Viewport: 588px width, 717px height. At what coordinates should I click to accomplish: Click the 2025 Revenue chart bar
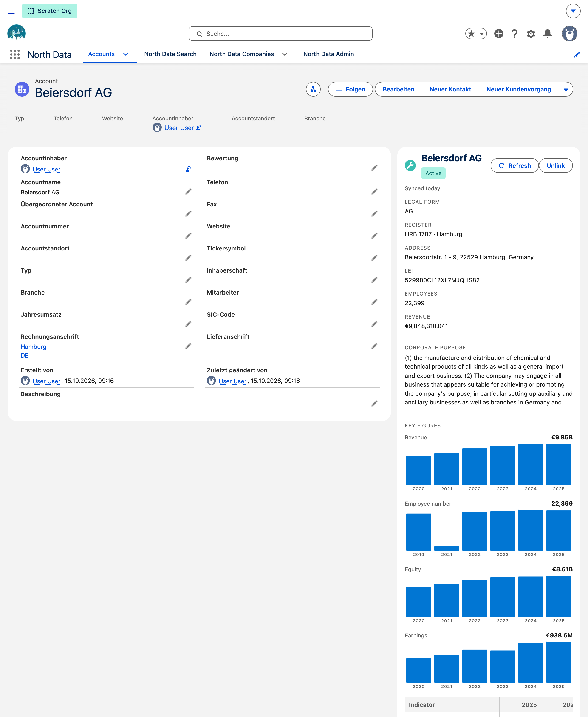pyautogui.click(x=559, y=465)
